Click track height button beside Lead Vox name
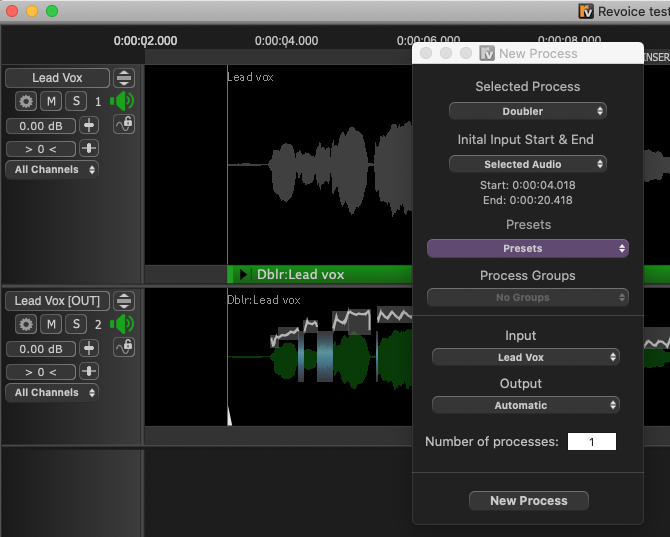670x537 pixels. pyautogui.click(x=124, y=78)
